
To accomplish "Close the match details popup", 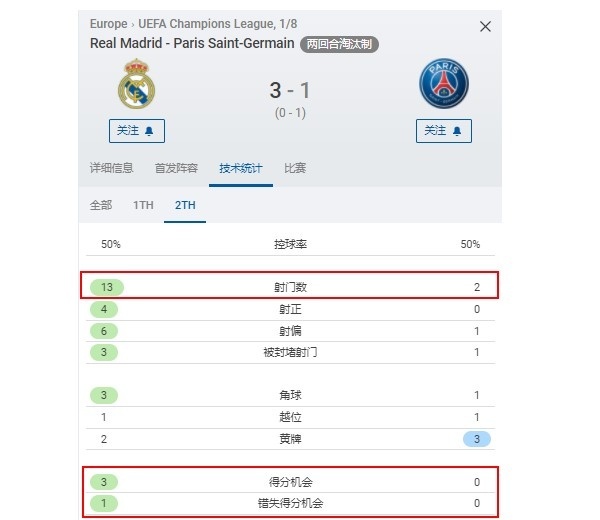I will (485, 26).
